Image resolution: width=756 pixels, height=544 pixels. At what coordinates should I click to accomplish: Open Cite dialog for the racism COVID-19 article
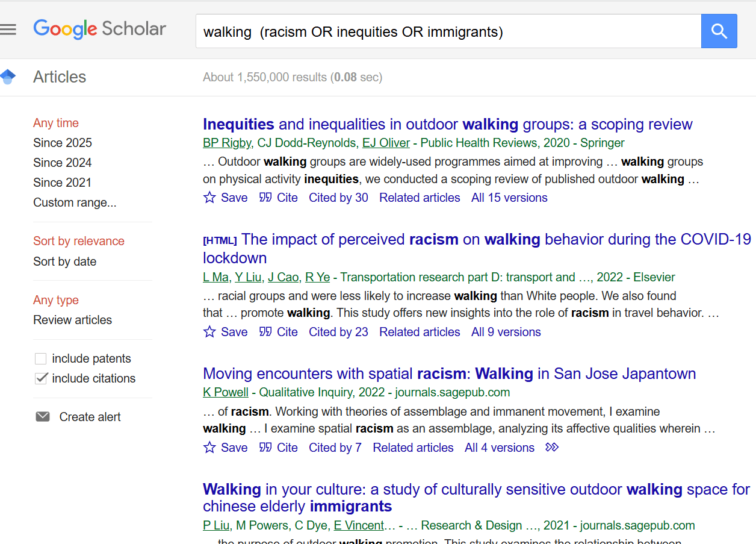tap(278, 331)
